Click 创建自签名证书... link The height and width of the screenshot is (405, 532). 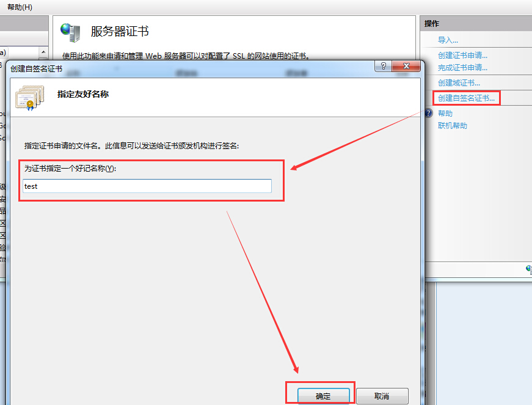[466, 98]
